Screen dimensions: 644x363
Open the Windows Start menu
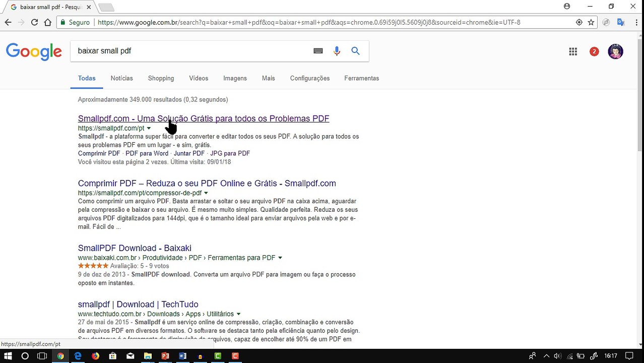point(8,356)
